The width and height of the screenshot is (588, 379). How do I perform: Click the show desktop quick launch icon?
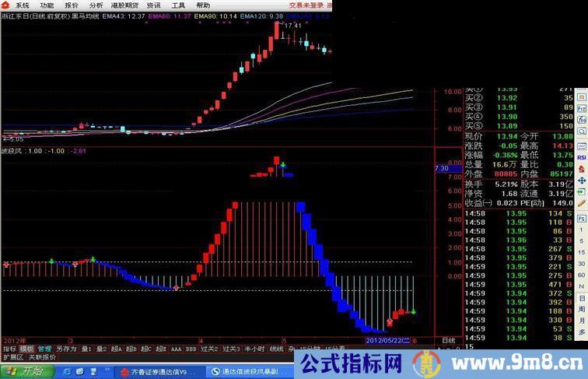pos(93,371)
